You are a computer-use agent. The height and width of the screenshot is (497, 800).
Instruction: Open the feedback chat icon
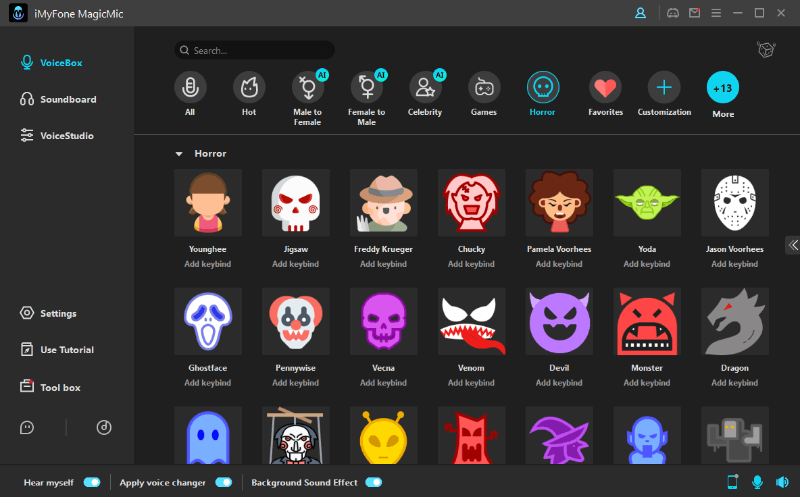[27, 428]
